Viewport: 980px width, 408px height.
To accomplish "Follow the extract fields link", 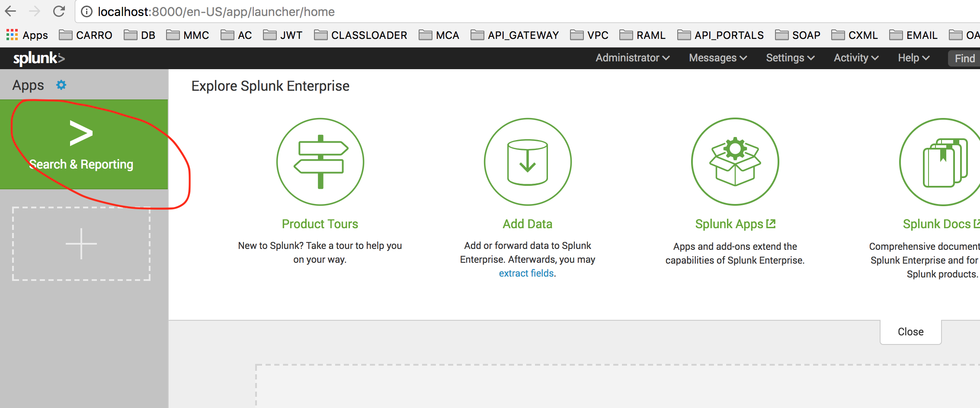I will [526, 273].
